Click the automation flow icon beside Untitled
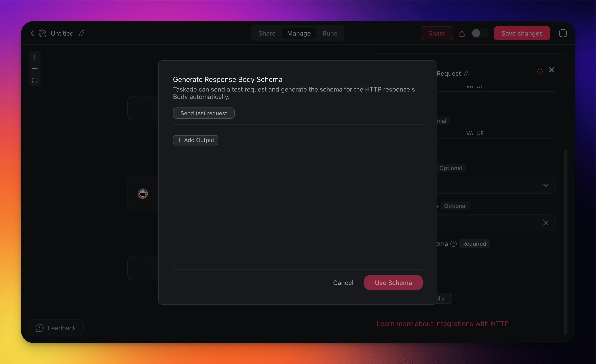Image resolution: width=596 pixels, height=364 pixels. (43, 33)
